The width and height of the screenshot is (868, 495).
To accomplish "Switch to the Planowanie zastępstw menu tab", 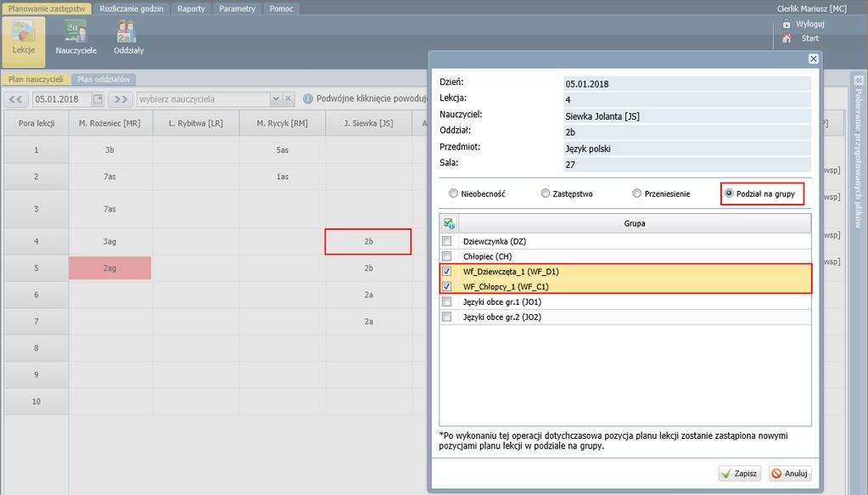I will tap(47, 8).
